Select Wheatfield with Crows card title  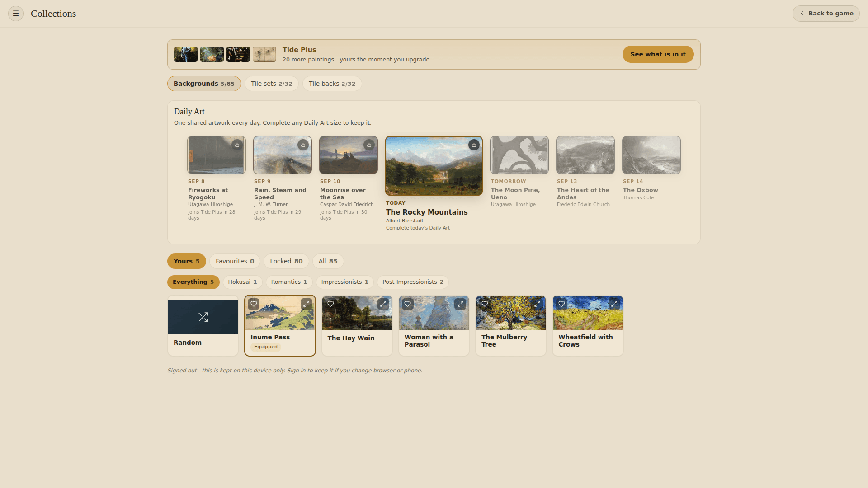(x=585, y=341)
